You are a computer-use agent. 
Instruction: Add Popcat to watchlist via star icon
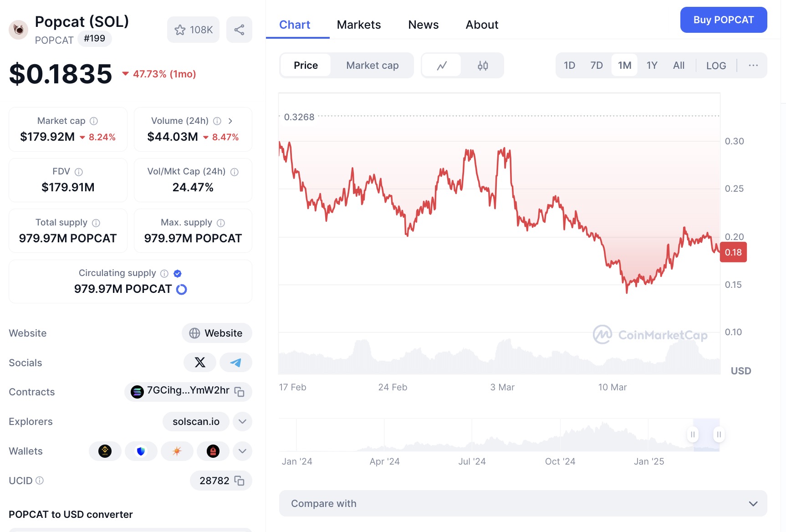[180, 30]
